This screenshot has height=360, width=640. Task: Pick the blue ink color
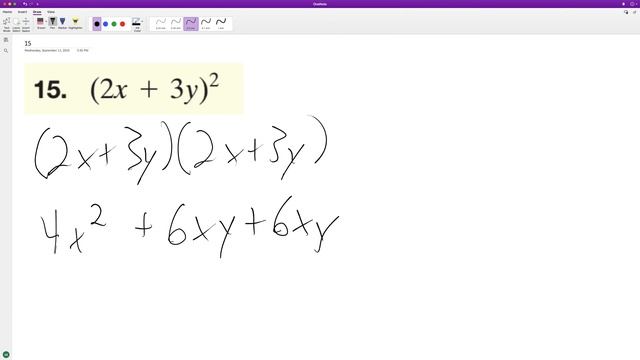[x=105, y=24]
